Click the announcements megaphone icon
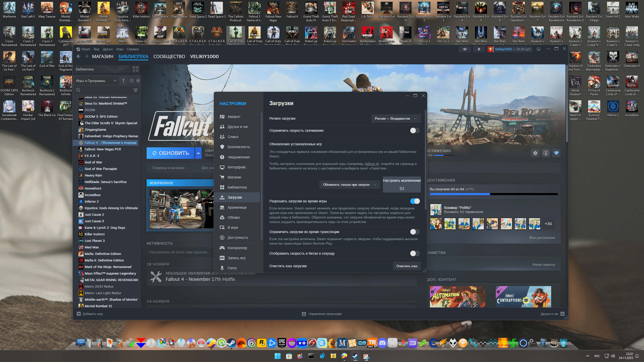 (465, 49)
